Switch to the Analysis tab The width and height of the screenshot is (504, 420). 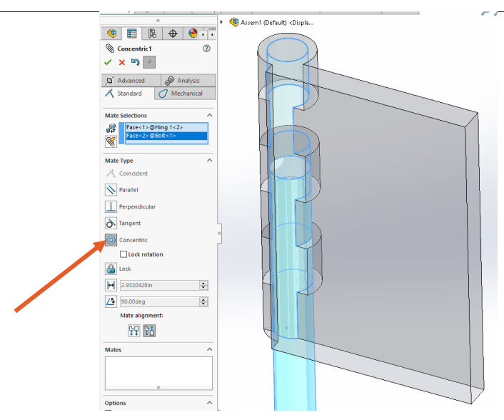pyautogui.click(x=188, y=81)
